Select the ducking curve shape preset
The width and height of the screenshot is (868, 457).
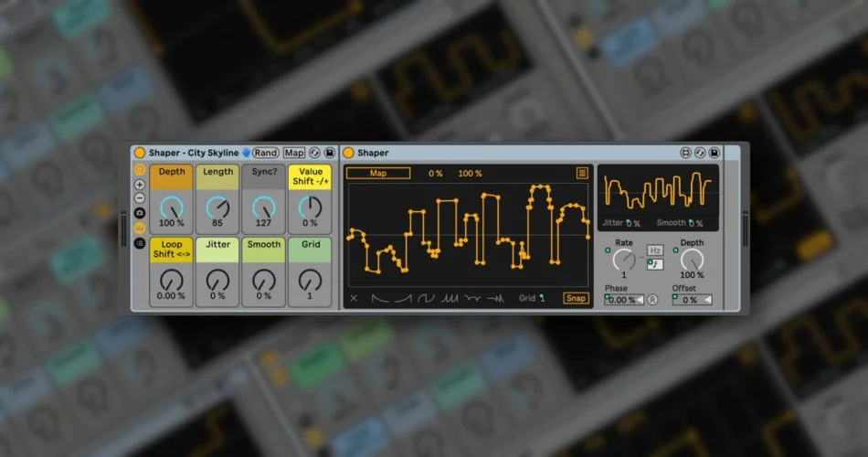(x=472, y=299)
